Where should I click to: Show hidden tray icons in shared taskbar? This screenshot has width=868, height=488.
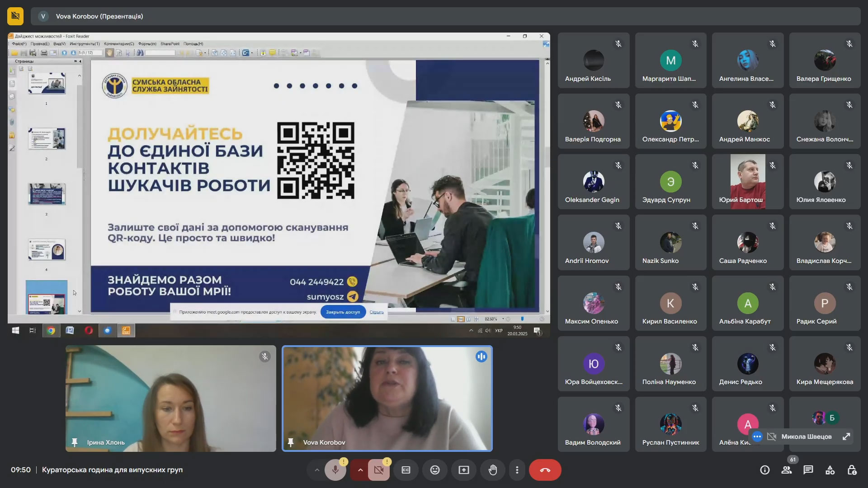pyautogui.click(x=471, y=330)
